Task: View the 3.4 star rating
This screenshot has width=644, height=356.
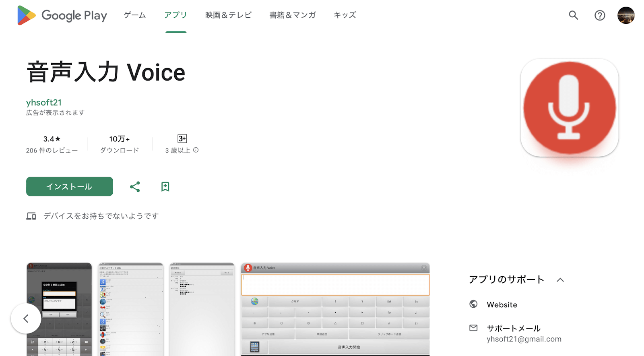Action: click(x=52, y=139)
